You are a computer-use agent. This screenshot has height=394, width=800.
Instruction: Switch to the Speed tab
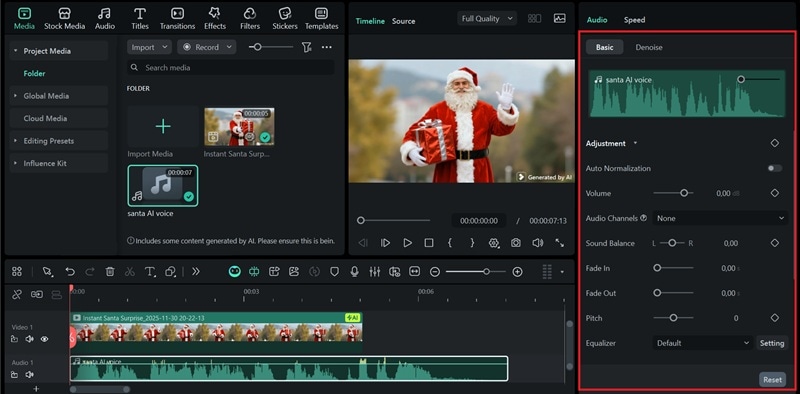click(634, 20)
